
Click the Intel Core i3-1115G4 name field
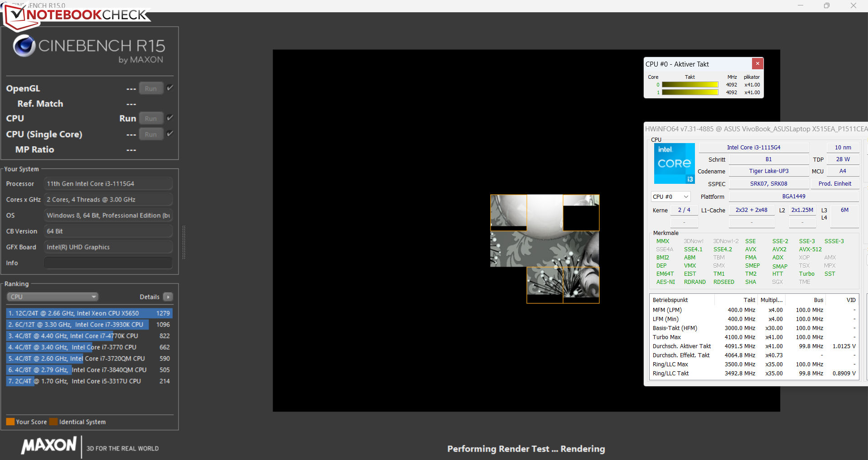click(x=754, y=147)
